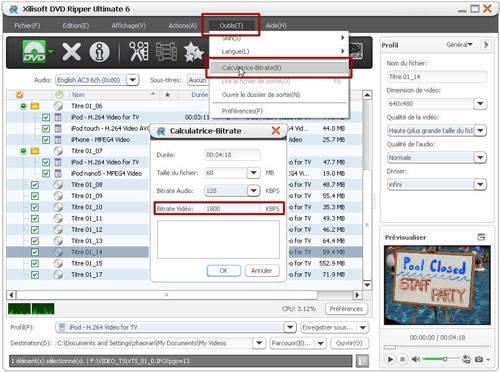Open Dimension de vidéo dropdown

[480, 104]
